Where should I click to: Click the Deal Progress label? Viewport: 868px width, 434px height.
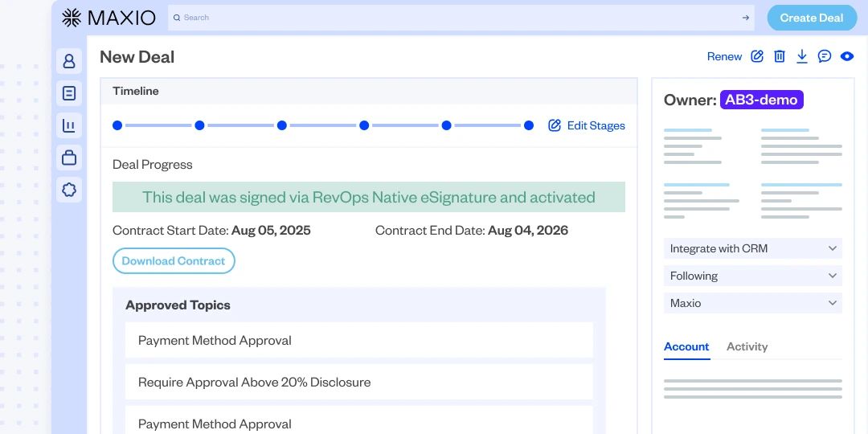(x=152, y=165)
